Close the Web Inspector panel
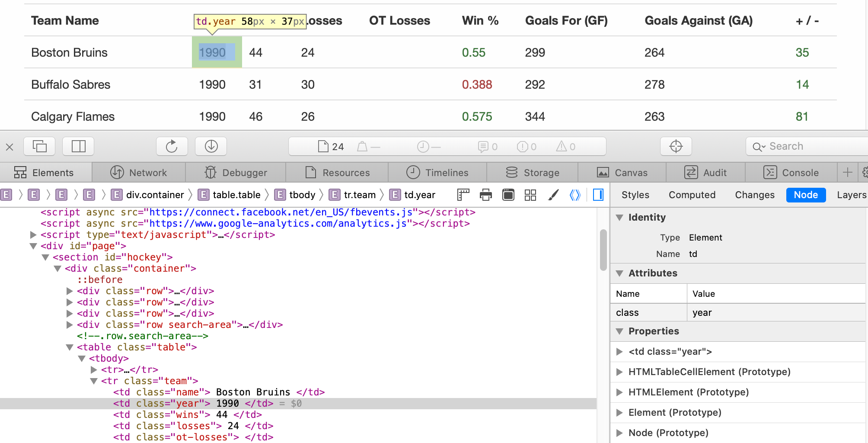This screenshot has width=868, height=443. click(x=10, y=147)
